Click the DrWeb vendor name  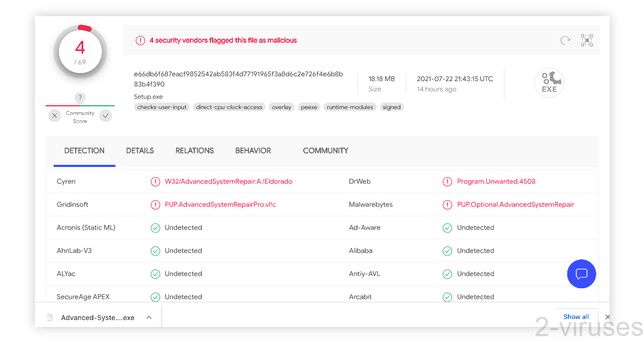tap(360, 181)
